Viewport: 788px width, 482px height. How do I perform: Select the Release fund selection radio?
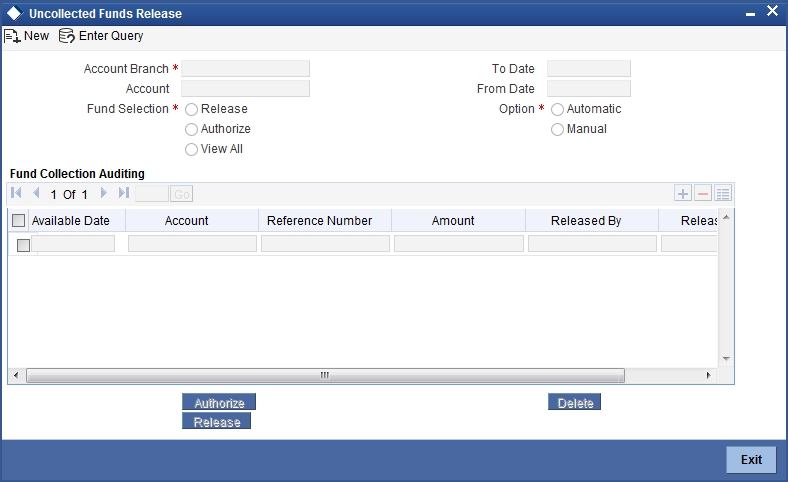coord(191,110)
